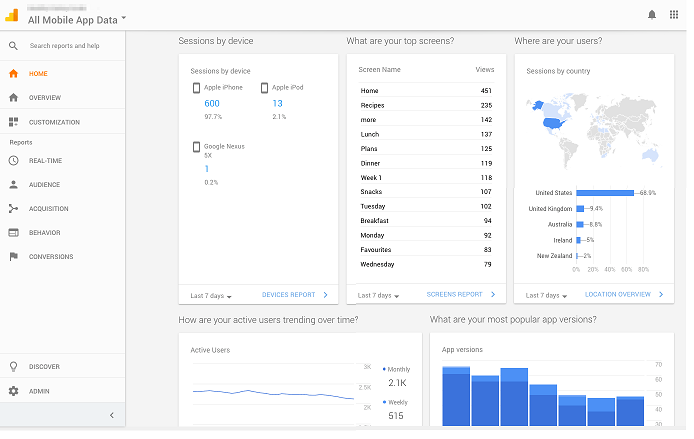The height and width of the screenshot is (439, 694).
Task: Open the All Mobile App Data dropdown
Action: tap(78, 19)
